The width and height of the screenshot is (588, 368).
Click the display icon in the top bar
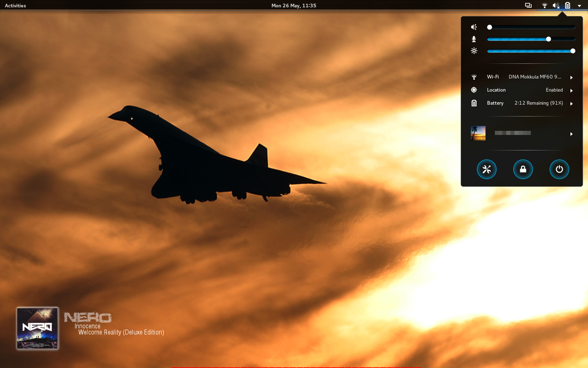[x=528, y=5]
